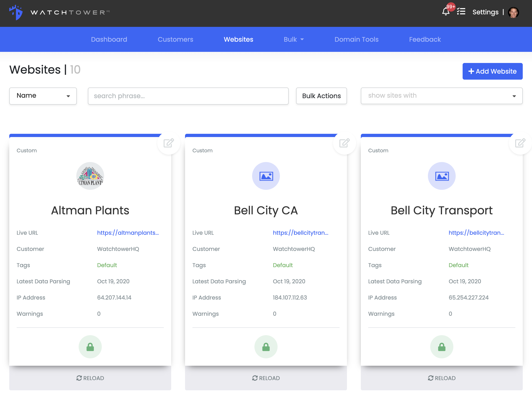The width and height of the screenshot is (532, 400).
Task: Expand the Bulk menu dropdown
Action: pyautogui.click(x=294, y=40)
